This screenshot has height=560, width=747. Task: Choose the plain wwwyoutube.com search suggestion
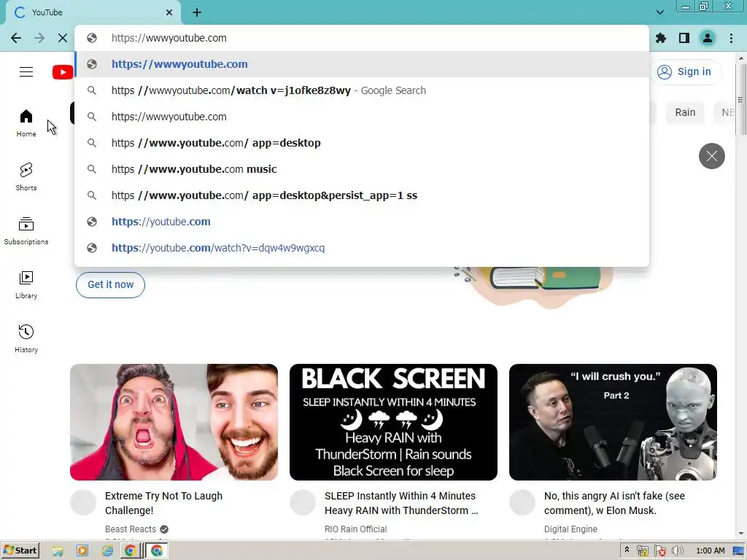click(x=362, y=117)
